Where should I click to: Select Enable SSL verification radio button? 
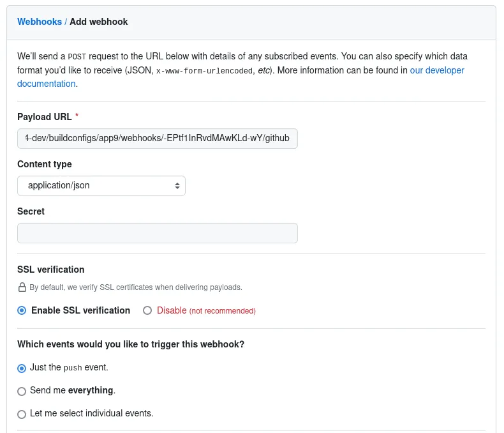pyautogui.click(x=22, y=311)
